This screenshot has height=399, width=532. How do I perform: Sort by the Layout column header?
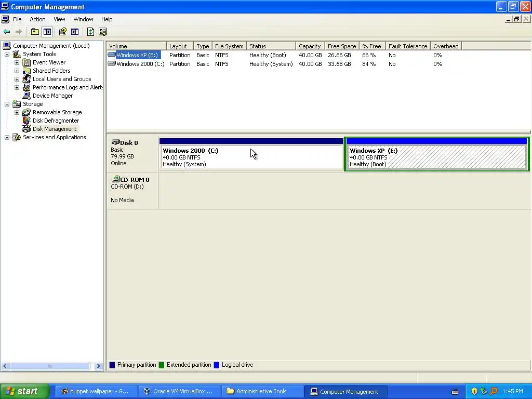[x=180, y=46]
